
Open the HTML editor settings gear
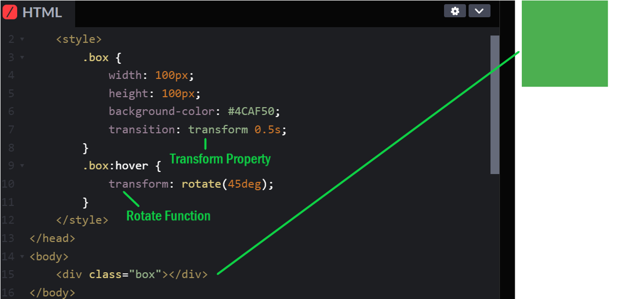click(455, 11)
